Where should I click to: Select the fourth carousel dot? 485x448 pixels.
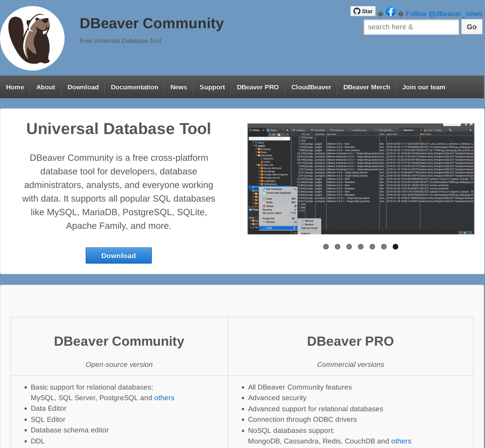click(360, 246)
